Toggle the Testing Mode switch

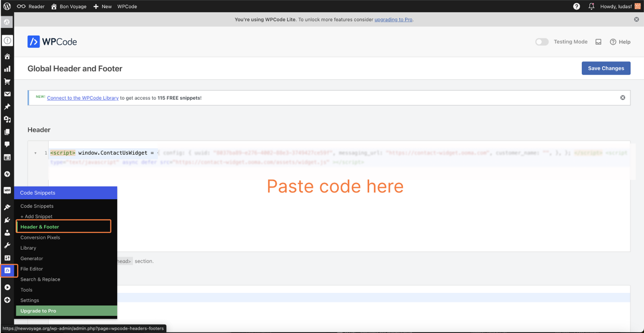[x=542, y=42]
